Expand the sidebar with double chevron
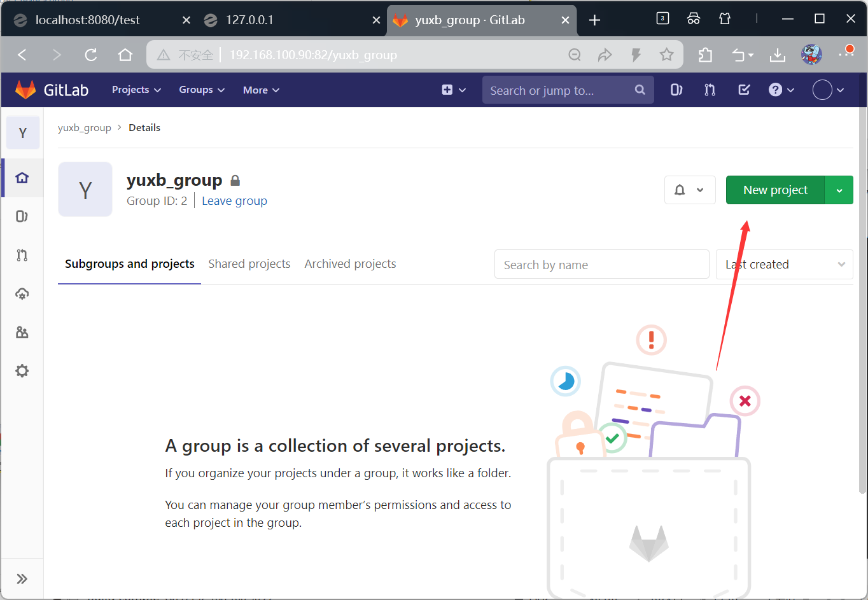 pyautogui.click(x=22, y=578)
